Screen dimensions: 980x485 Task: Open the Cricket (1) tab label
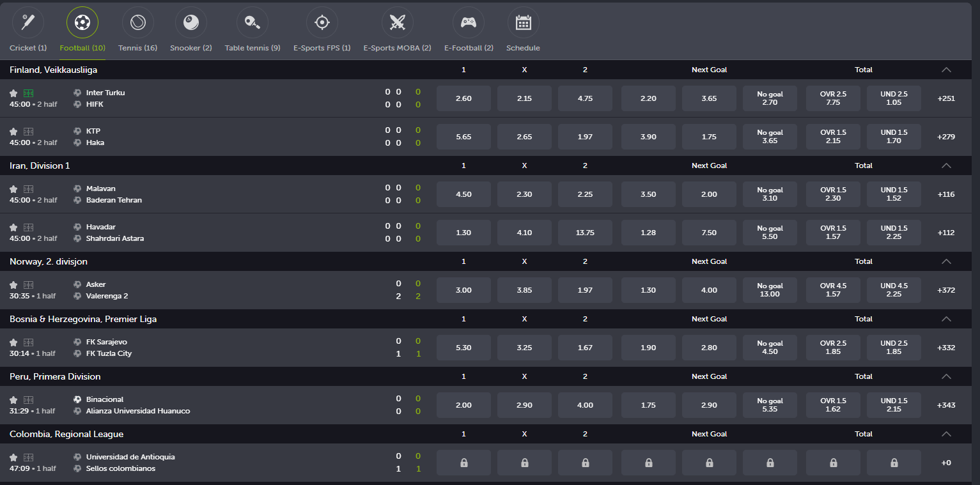point(28,48)
